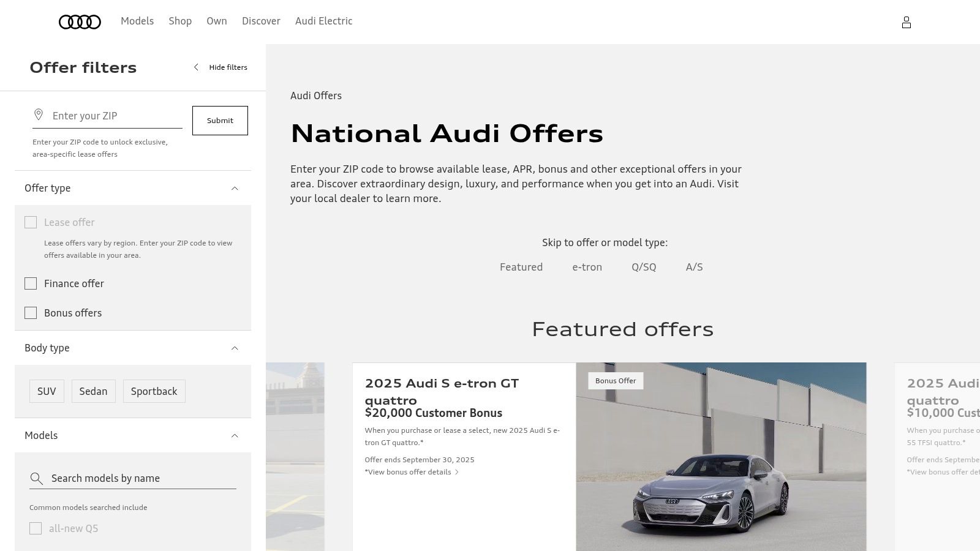980x551 pixels.
Task: Collapse the Offer type section
Action: point(133,188)
